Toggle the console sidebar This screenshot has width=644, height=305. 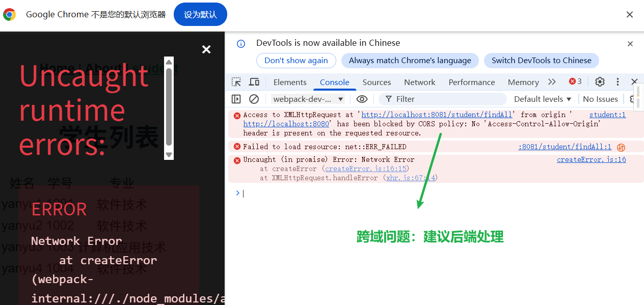point(236,99)
